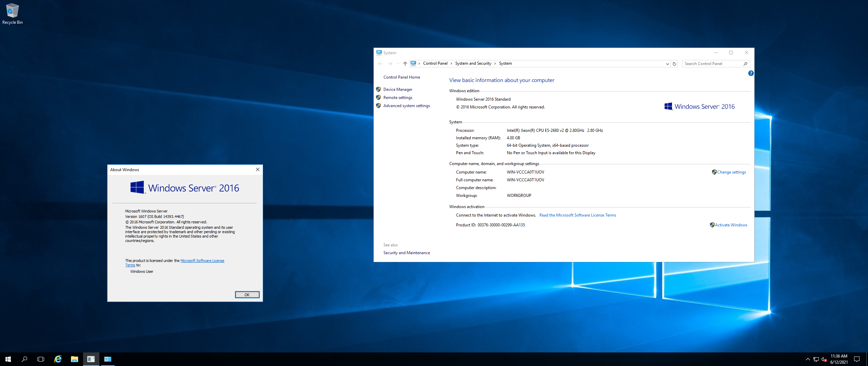
Task: Refresh the System page
Action: (674, 64)
